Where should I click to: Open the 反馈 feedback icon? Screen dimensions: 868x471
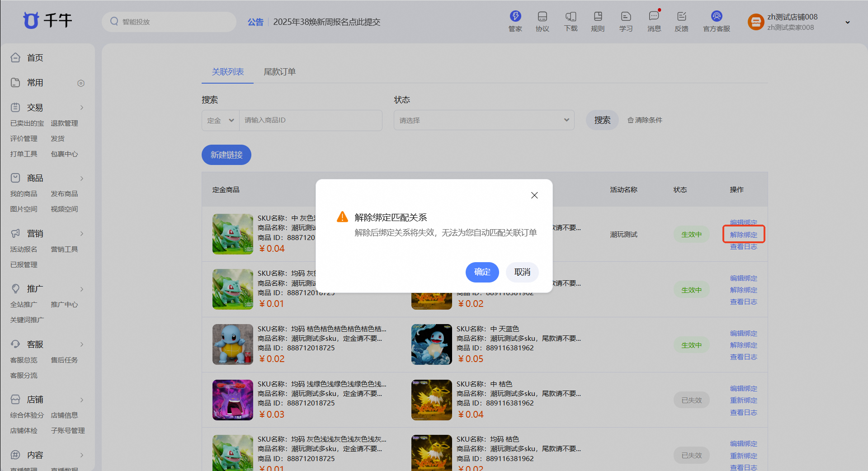(x=681, y=16)
